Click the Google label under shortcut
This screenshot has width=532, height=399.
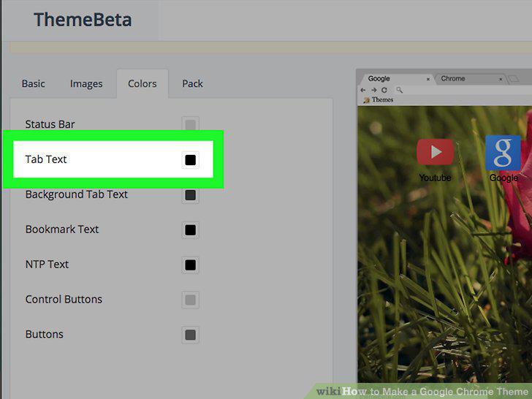click(503, 178)
